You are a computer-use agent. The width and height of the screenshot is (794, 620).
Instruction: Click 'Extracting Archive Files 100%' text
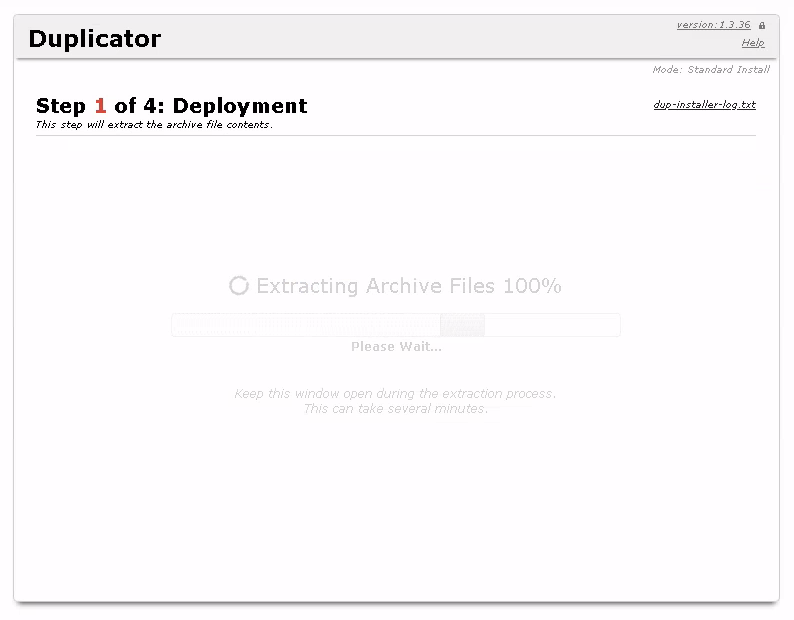click(x=409, y=286)
